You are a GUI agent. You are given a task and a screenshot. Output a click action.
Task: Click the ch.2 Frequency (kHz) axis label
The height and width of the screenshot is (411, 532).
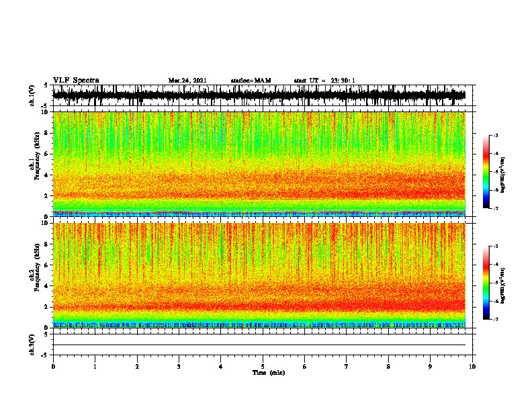[x=35, y=268]
